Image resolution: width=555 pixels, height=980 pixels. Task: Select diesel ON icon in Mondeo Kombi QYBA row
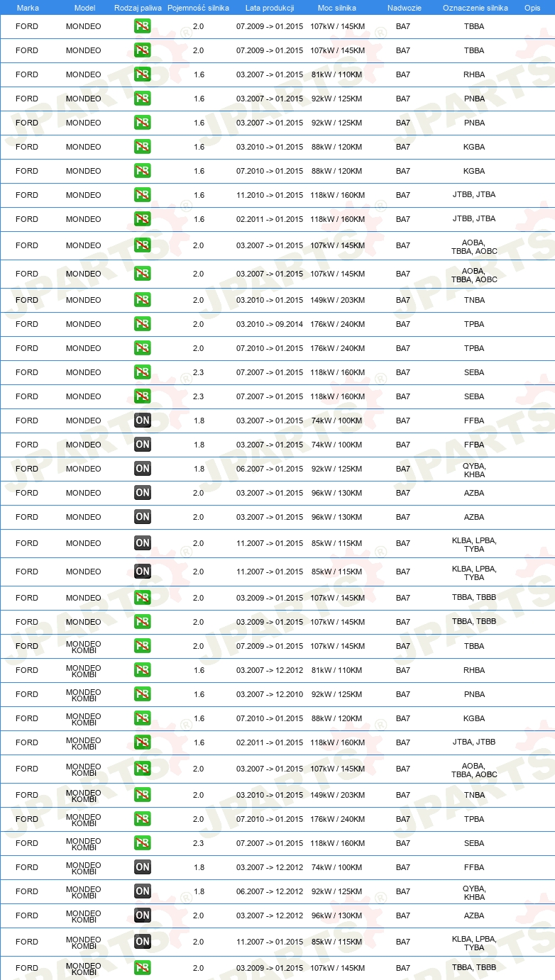click(x=143, y=891)
